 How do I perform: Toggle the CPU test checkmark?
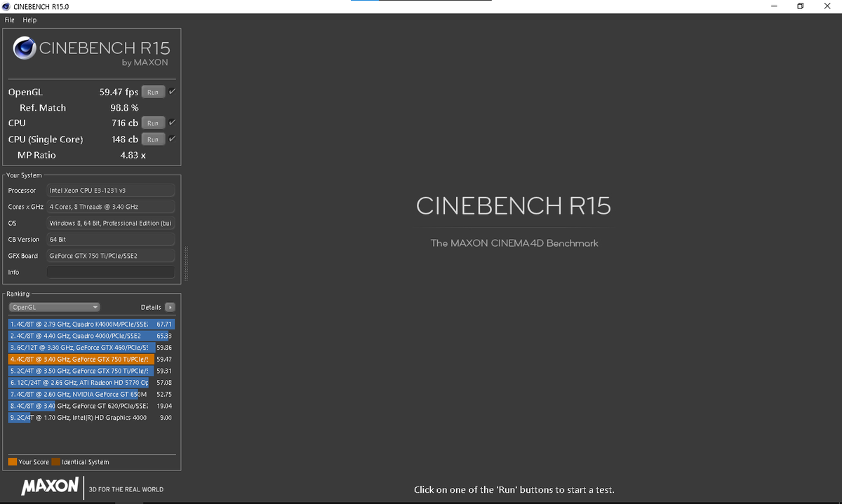173,122
